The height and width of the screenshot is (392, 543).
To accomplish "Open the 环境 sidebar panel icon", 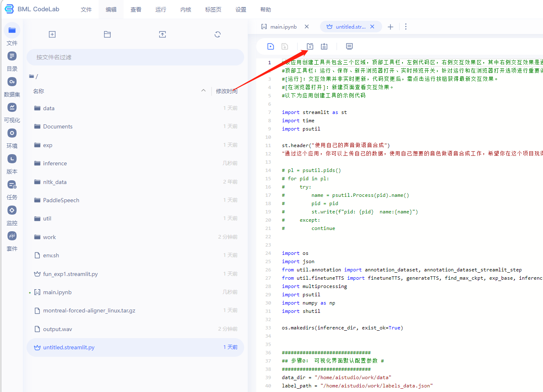I will [x=12, y=133].
